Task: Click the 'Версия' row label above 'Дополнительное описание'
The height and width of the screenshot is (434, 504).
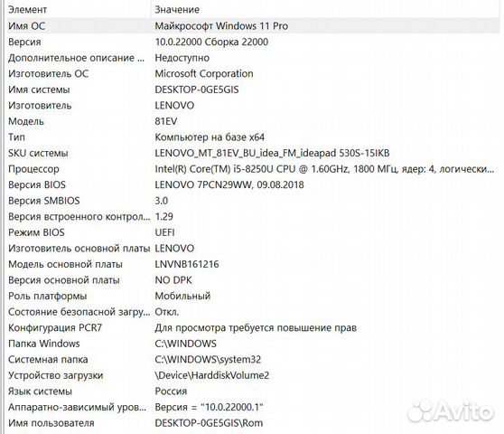Action: pos(24,42)
